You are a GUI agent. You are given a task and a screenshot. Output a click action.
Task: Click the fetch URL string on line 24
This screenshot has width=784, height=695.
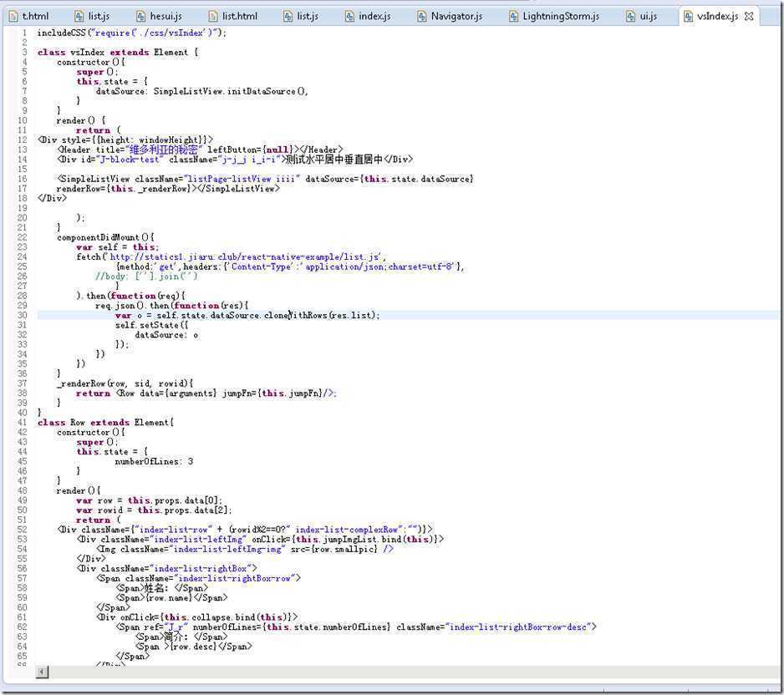pyautogui.click(x=245, y=256)
